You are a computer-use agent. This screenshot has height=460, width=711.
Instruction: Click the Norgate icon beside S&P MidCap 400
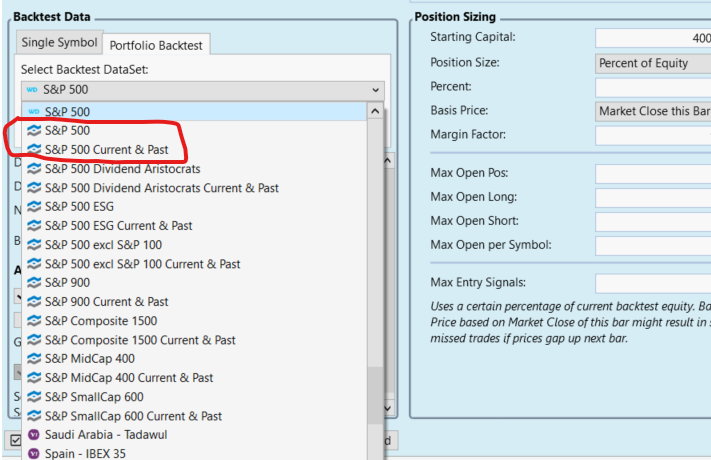[x=34, y=359]
